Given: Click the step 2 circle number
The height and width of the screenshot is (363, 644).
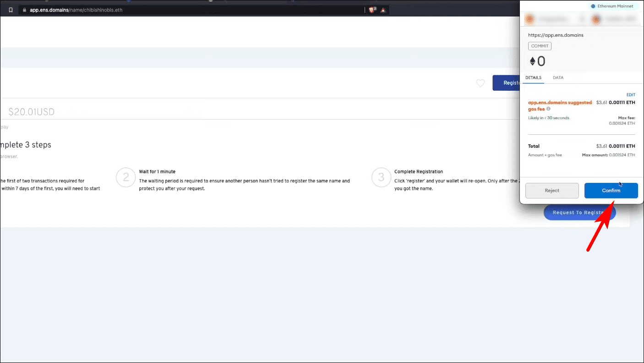Looking at the screenshot, I should click(x=125, y=177).
